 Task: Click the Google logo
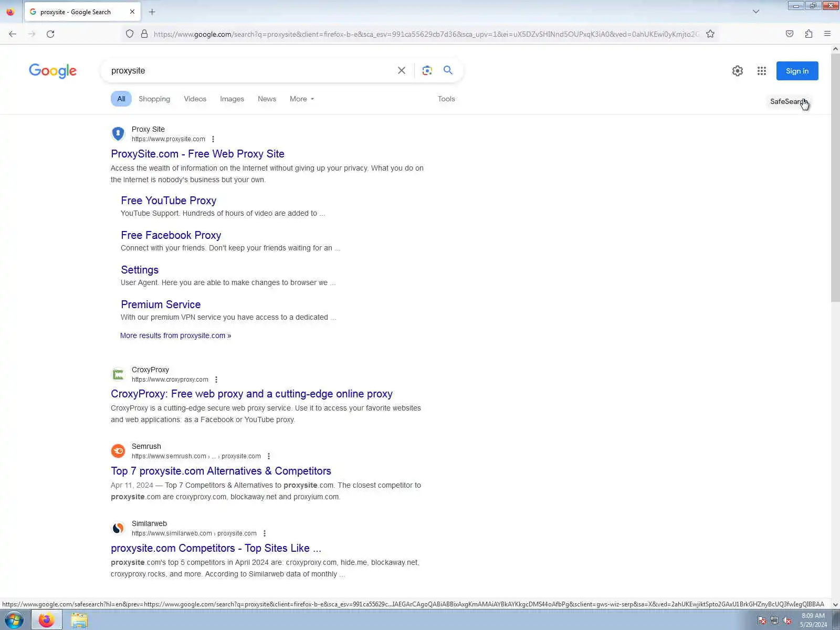52,71
